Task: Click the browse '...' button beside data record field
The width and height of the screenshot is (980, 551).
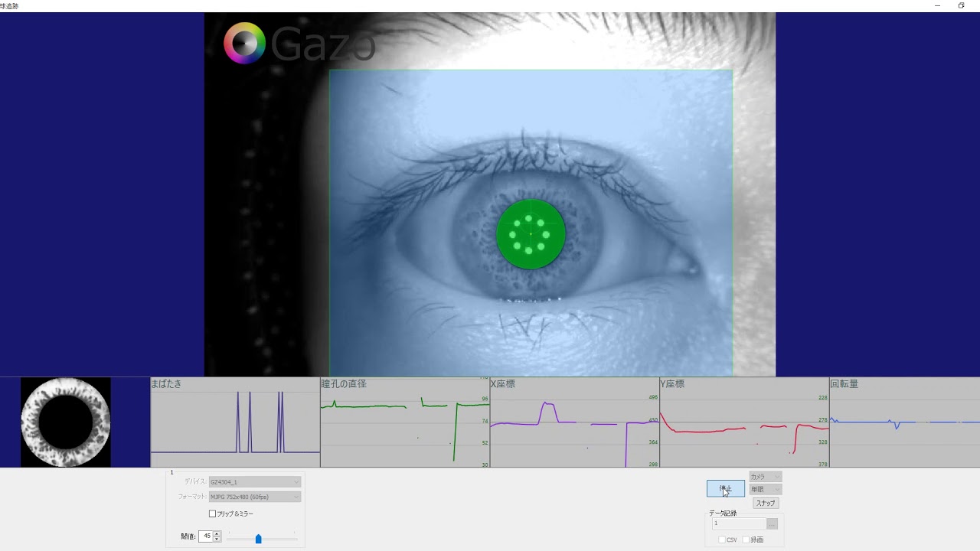Action: [x=773, y=524]
